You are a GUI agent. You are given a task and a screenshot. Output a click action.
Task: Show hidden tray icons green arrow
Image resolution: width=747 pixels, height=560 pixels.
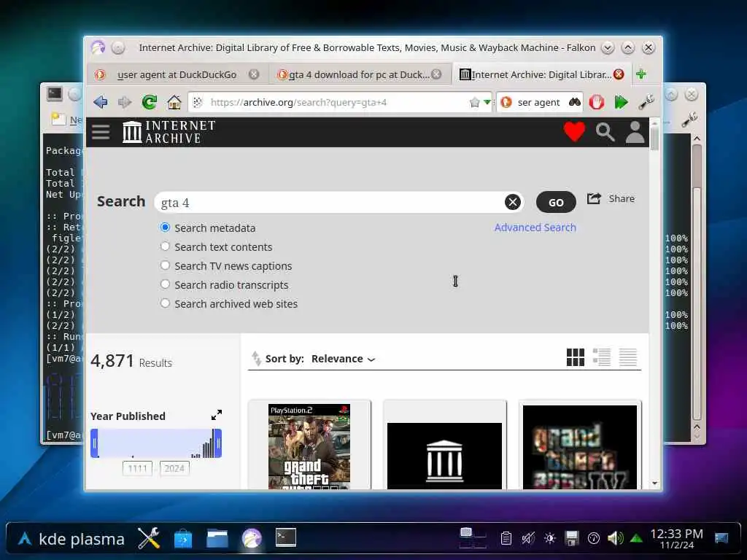point(636,539)
